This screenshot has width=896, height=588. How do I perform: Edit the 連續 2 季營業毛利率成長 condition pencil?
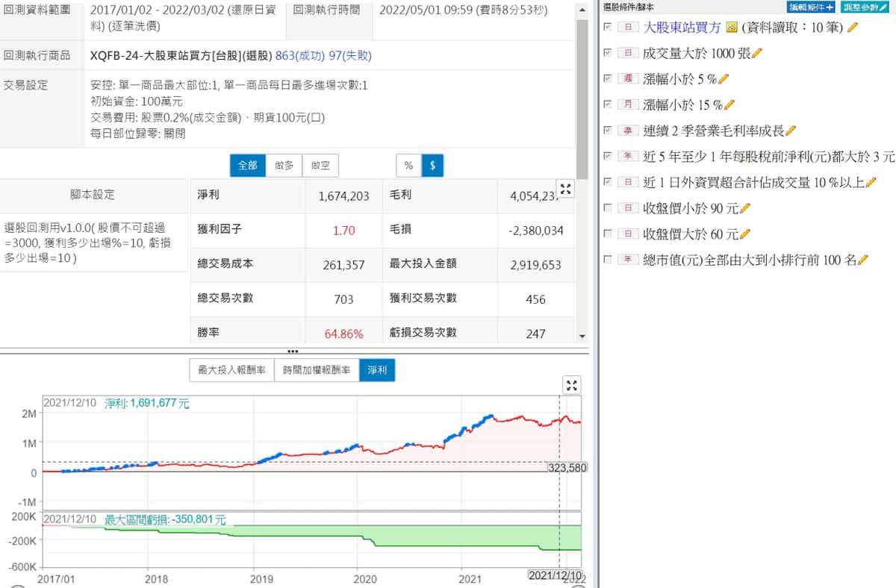pos(791,131)
